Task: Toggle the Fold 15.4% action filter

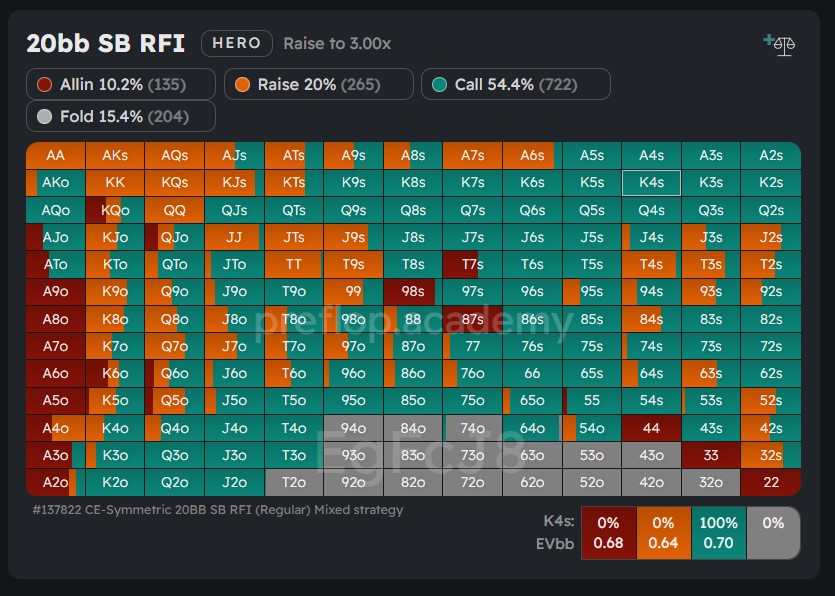Action: (121, 116)
